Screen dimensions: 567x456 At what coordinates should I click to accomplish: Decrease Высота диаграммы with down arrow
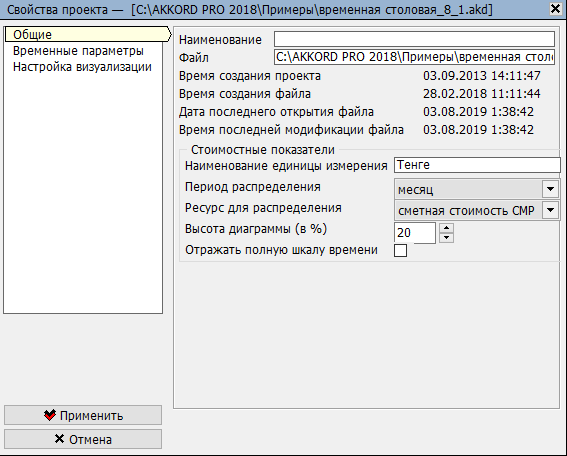point(447,238)
